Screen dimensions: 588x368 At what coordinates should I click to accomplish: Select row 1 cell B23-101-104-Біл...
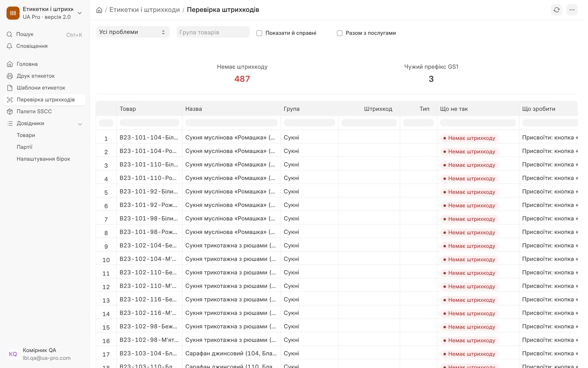(149, 138)
